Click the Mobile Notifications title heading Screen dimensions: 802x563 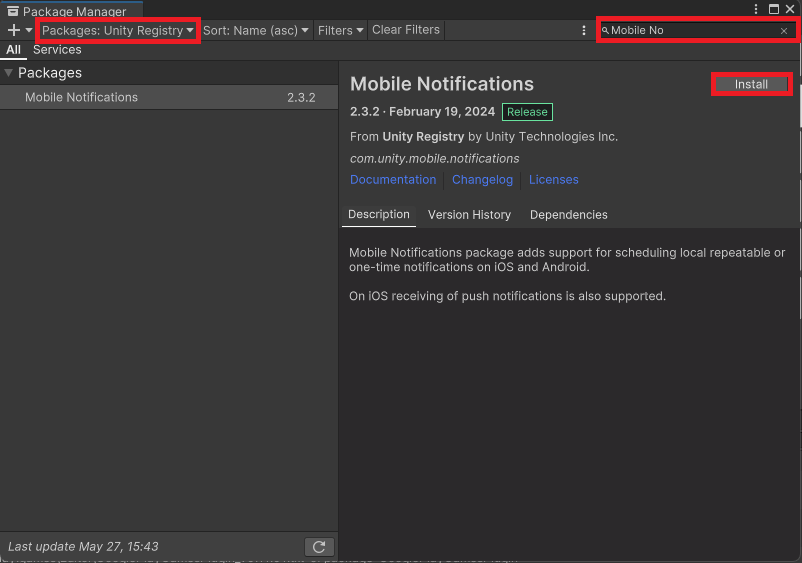click(x=441, y=84)
